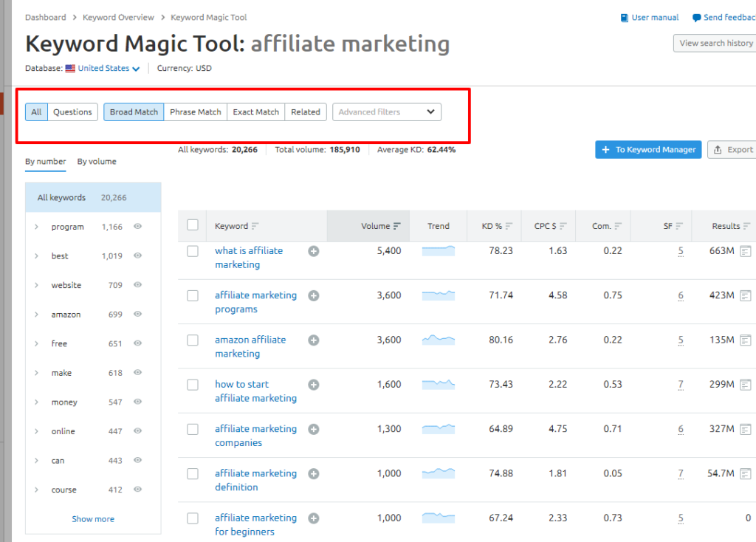Image resolution: width=756 pixels, height=542 pixels.
Task: Click plus icon beside 'affiliate marketing companies'
Action: tap(314, 429)
